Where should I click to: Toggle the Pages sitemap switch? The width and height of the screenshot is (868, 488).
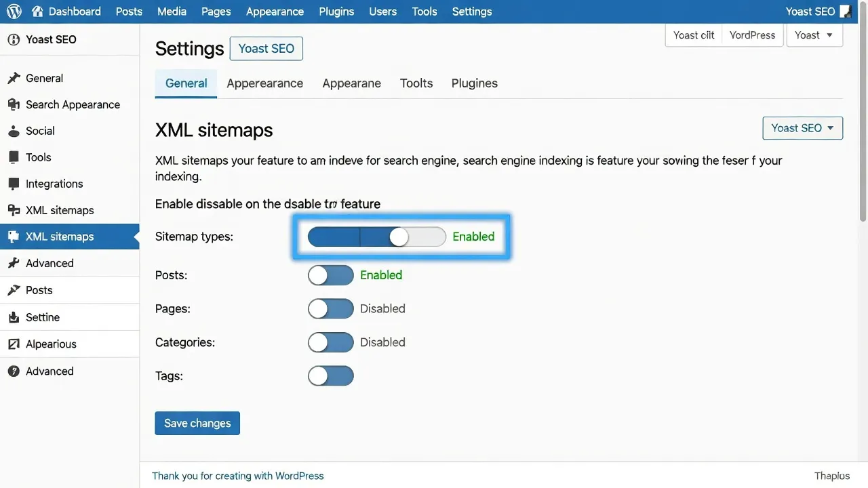[331, 308]
